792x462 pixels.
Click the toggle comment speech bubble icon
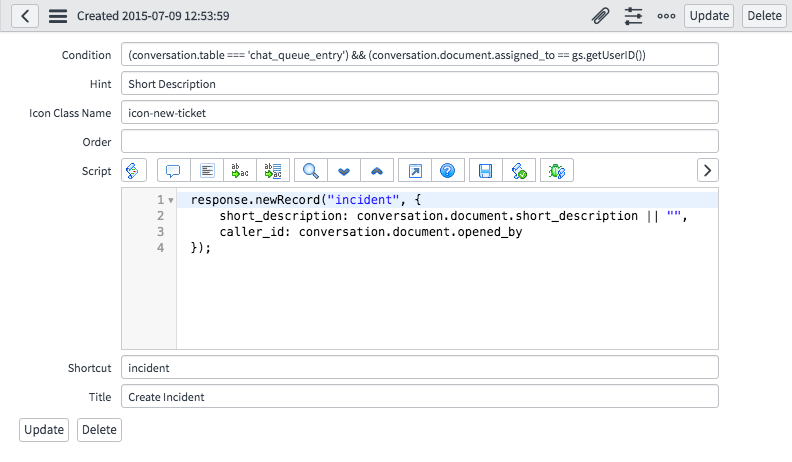pos(173,171)
